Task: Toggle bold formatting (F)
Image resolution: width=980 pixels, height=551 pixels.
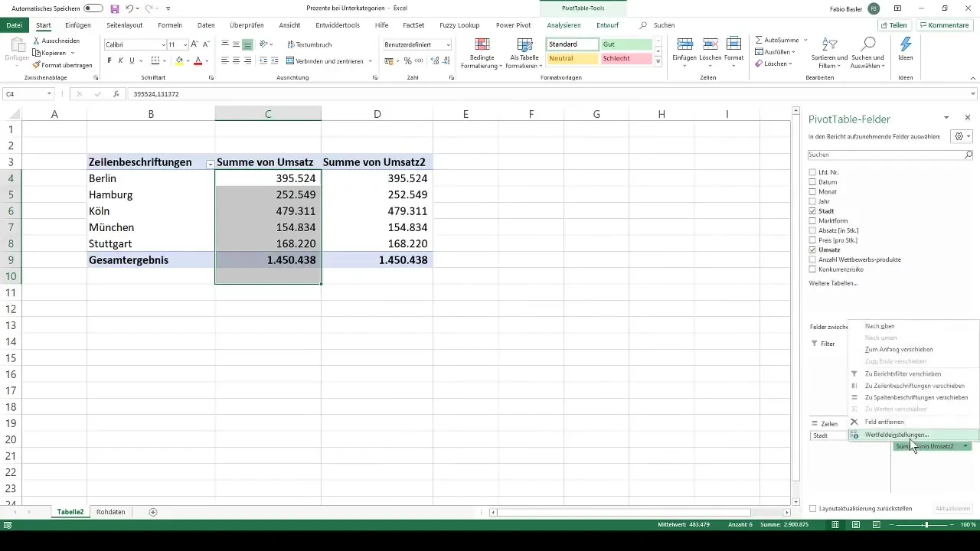Action: coord(109,60)
